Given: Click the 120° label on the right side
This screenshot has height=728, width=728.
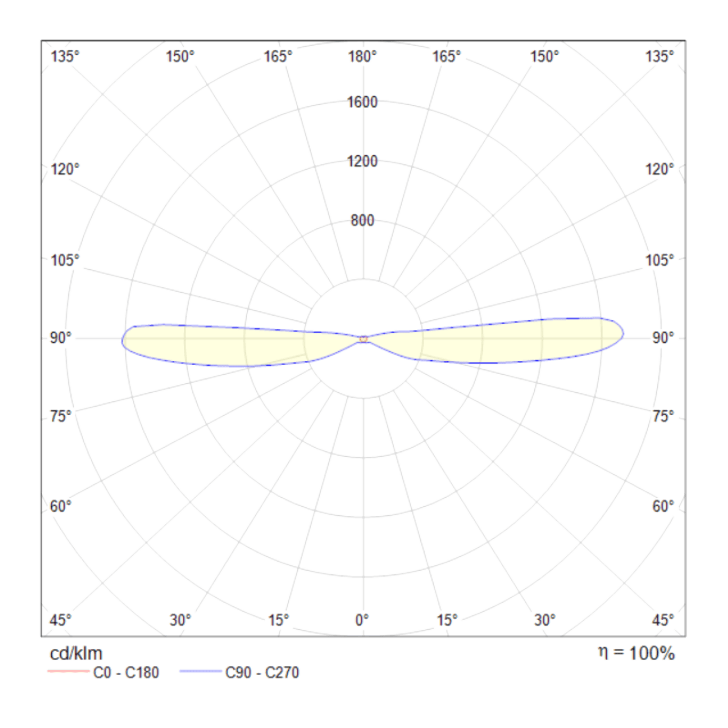Looking at the screenshot, I should coord(660,170).
